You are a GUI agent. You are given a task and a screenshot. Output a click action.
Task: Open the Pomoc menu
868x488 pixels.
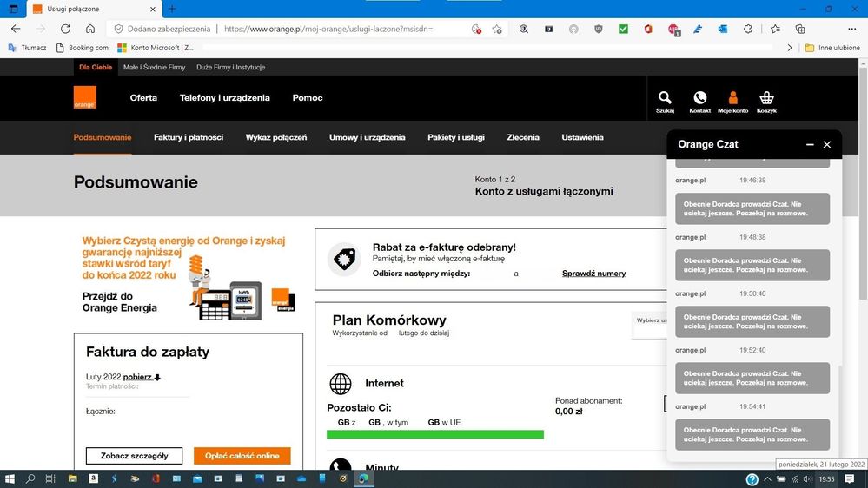click(x=308, y=98)
